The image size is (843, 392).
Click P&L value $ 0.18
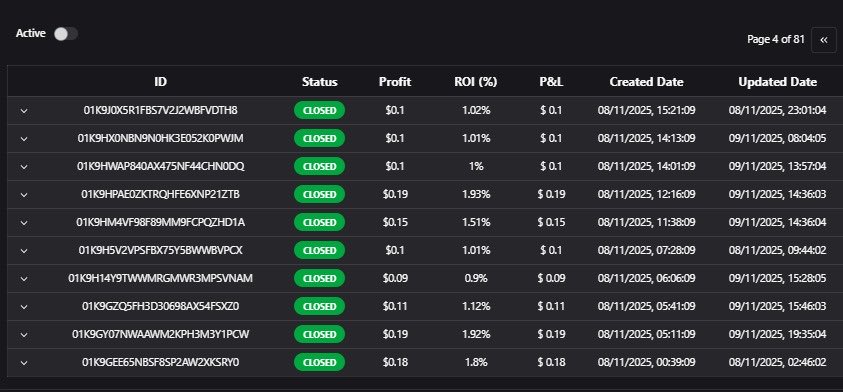pyautogui.click(x=551, y=362)
